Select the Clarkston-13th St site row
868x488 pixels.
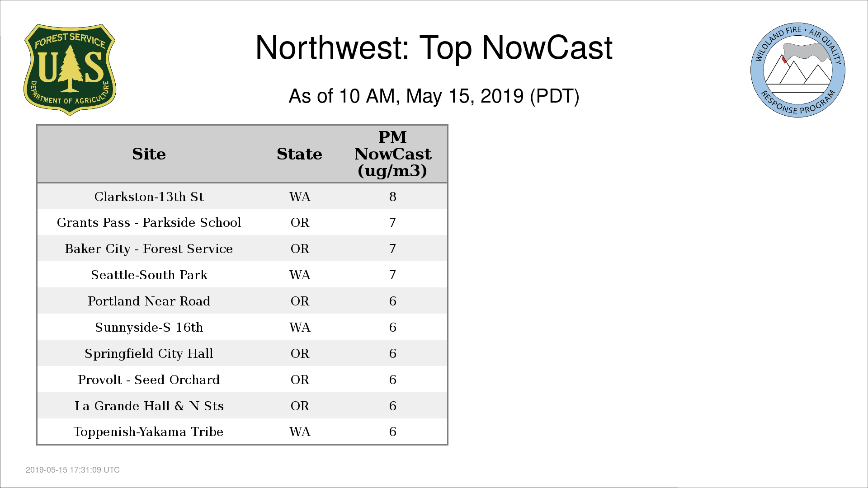tap(149, 197)
